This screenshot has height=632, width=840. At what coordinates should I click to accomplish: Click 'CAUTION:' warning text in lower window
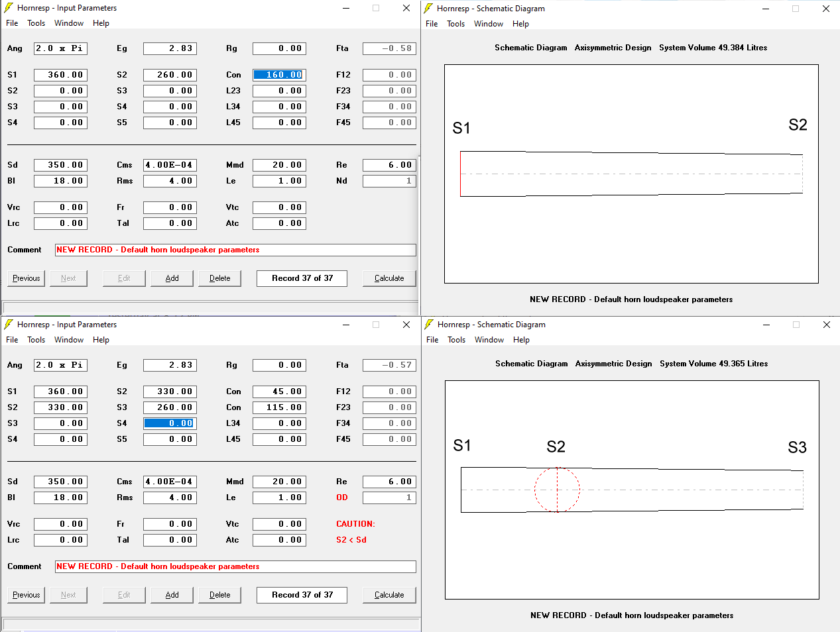click(355, 524)
